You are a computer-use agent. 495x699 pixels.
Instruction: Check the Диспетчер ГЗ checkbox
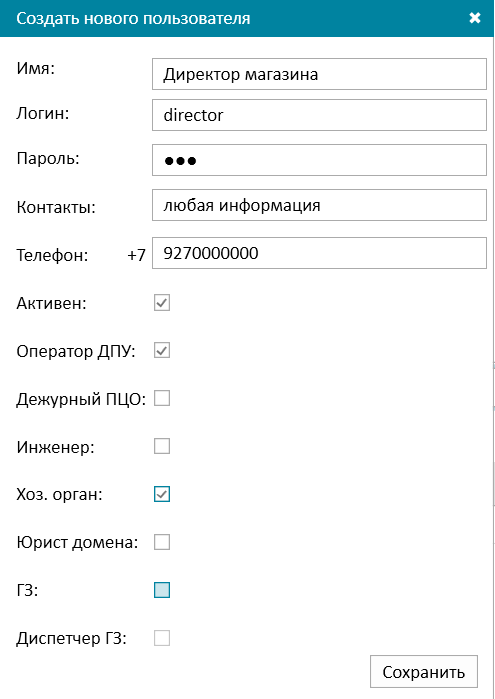tap(162, 638)
